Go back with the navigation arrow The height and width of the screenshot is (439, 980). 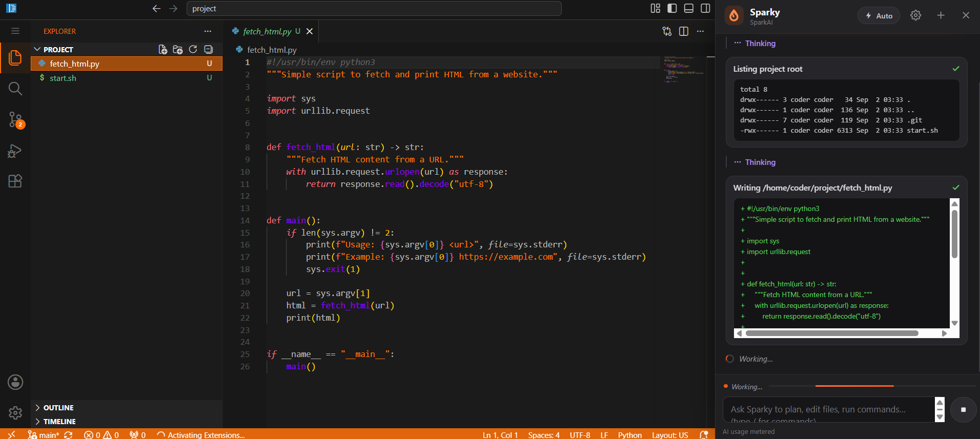156,8
